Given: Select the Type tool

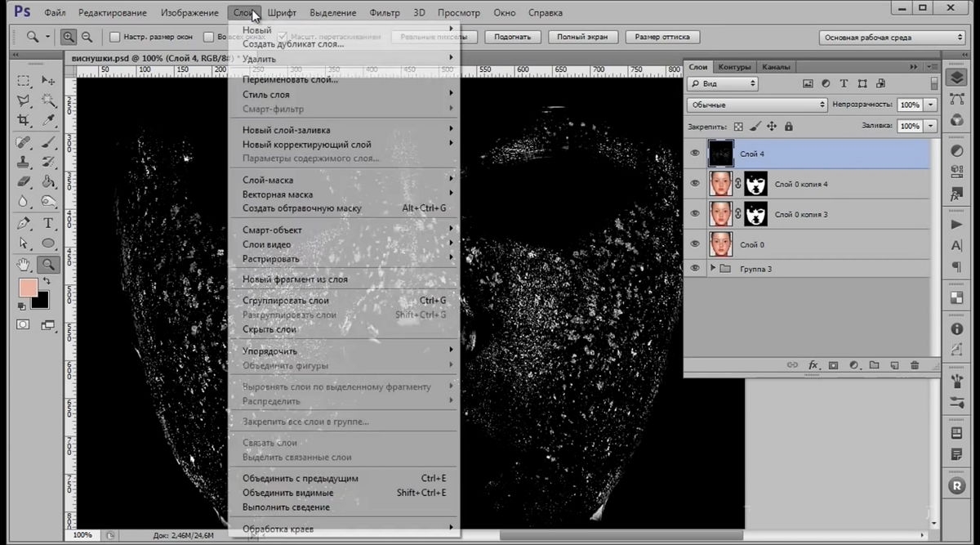Looking at the screenshot, I should (48, 223).
